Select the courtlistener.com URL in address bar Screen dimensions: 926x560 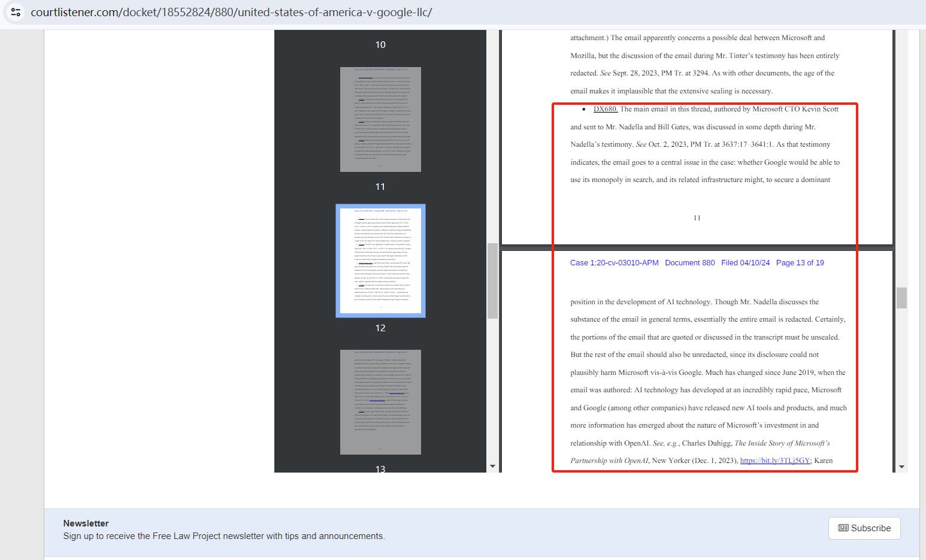tap(231, 12)
